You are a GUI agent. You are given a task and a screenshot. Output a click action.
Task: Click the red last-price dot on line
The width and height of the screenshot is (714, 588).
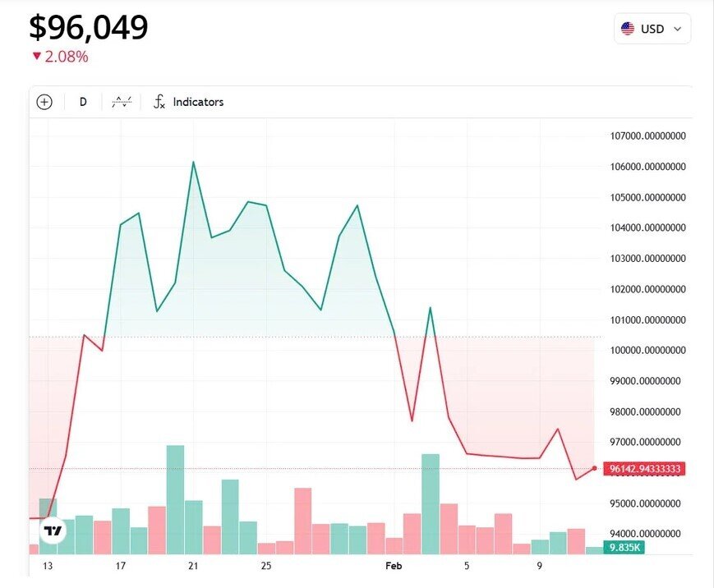tap(594, 468)
